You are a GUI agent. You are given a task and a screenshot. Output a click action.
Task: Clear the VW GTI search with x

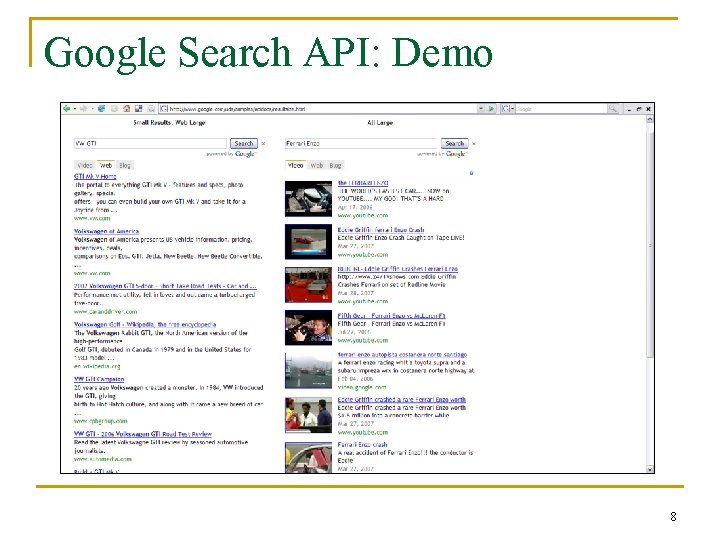coord(263,144)
